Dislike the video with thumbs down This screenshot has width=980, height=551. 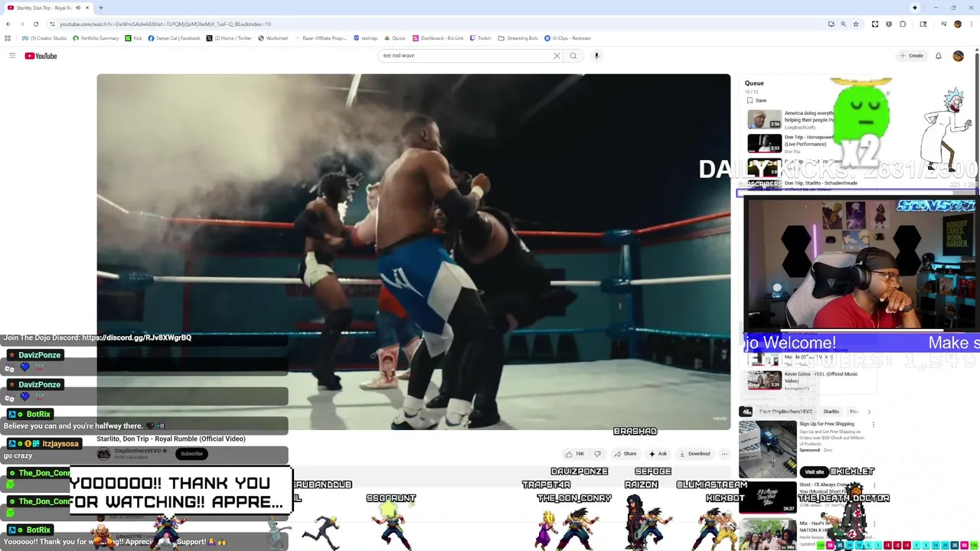(x=597, y=454)
